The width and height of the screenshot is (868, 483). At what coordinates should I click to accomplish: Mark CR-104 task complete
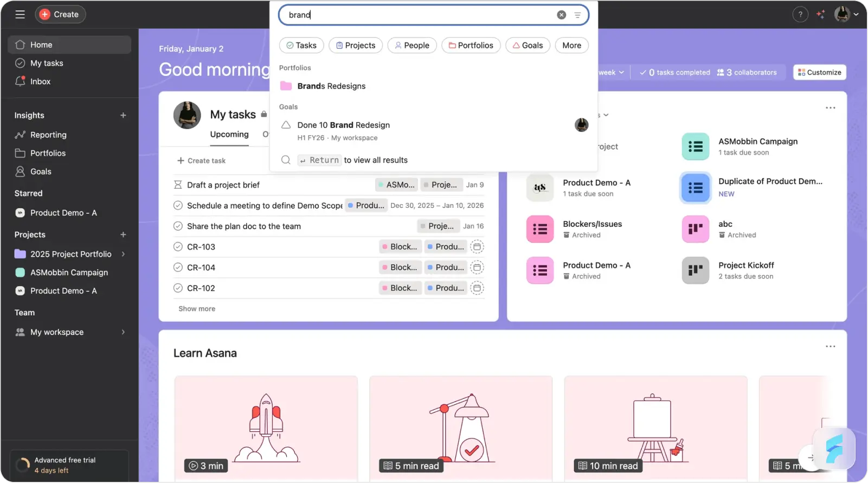coord(178,268)
